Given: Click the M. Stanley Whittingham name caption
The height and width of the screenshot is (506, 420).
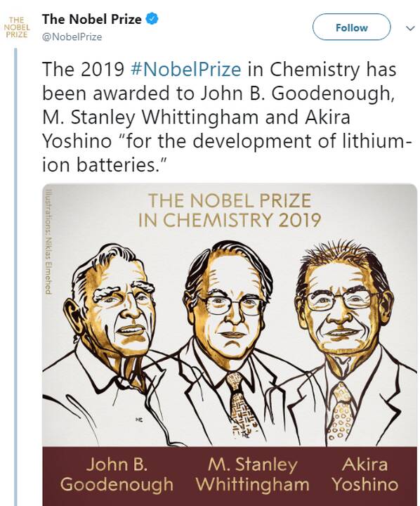Looking at the screenshot, I should coord(252,474).
